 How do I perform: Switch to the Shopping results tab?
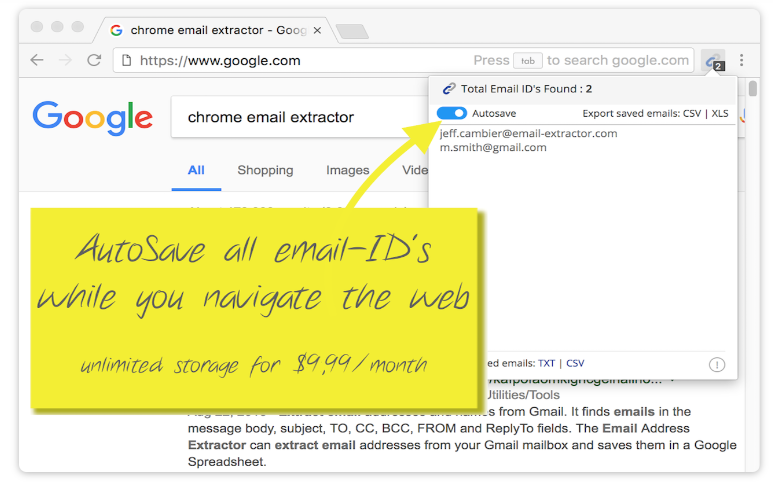265,170
